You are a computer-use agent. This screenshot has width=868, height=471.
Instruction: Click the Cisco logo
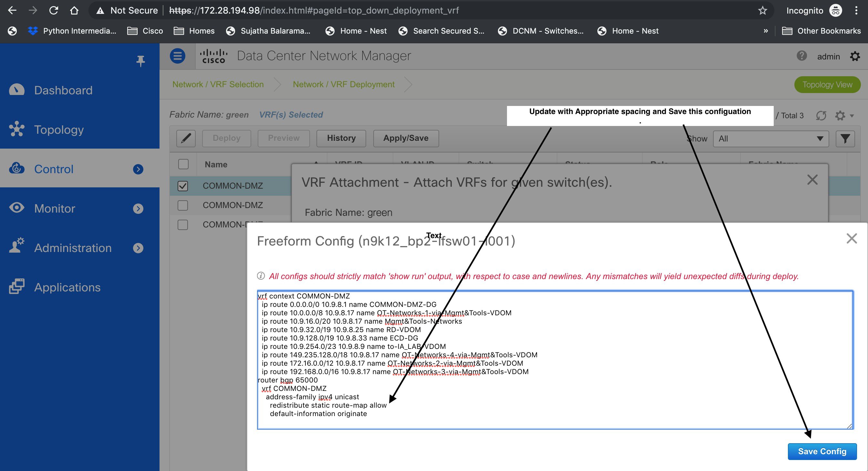tap(214, 56)
